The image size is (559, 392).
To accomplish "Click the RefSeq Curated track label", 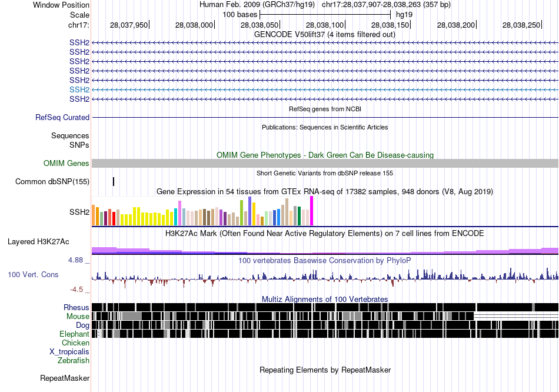I will [x=62, y=117].
